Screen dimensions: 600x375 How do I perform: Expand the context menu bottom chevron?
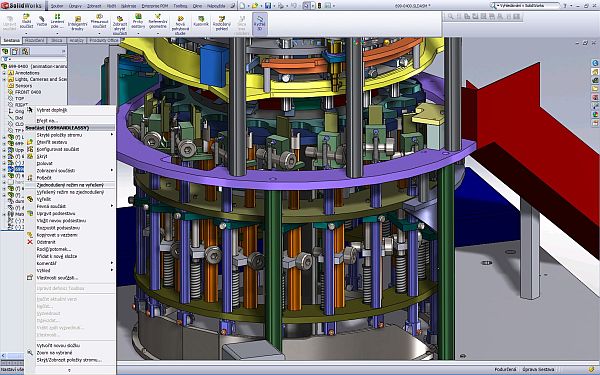coord(70,369)
